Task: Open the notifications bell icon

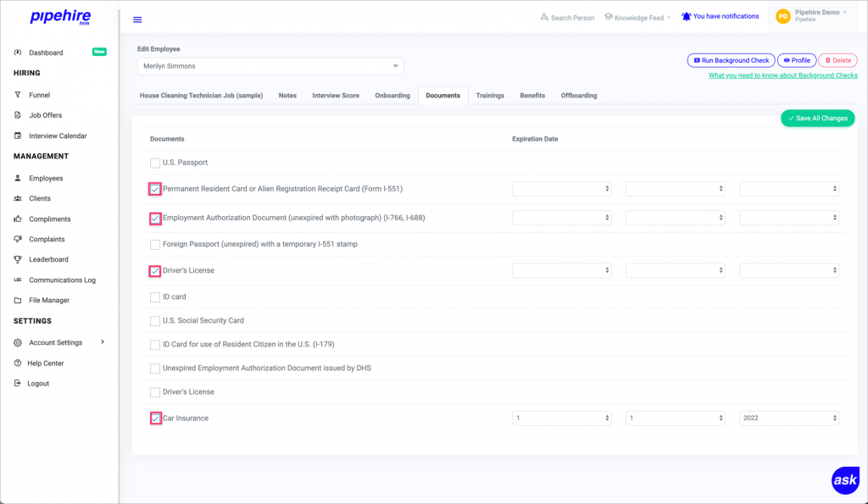Action: (687, 17)
